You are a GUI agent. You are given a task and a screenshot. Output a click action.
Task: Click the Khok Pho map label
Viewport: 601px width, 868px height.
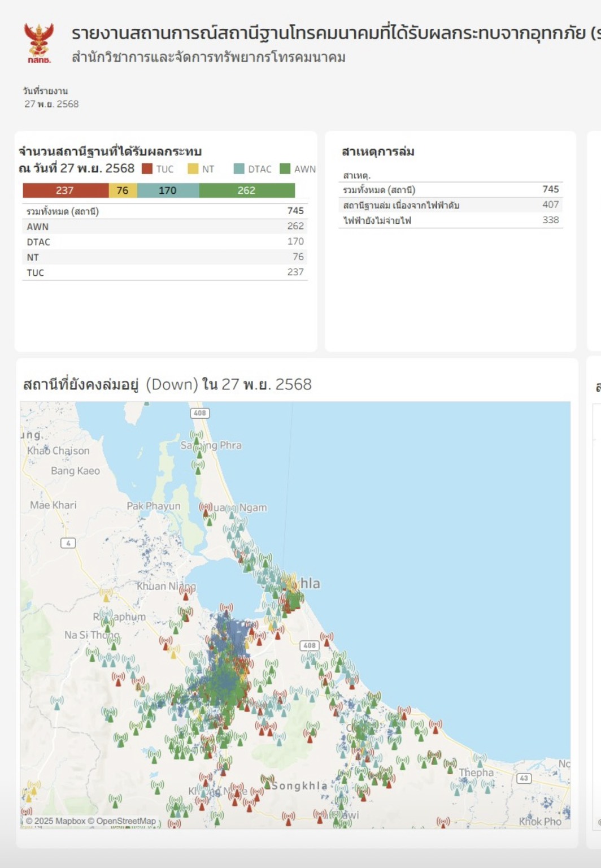click(x=540, y=821)
